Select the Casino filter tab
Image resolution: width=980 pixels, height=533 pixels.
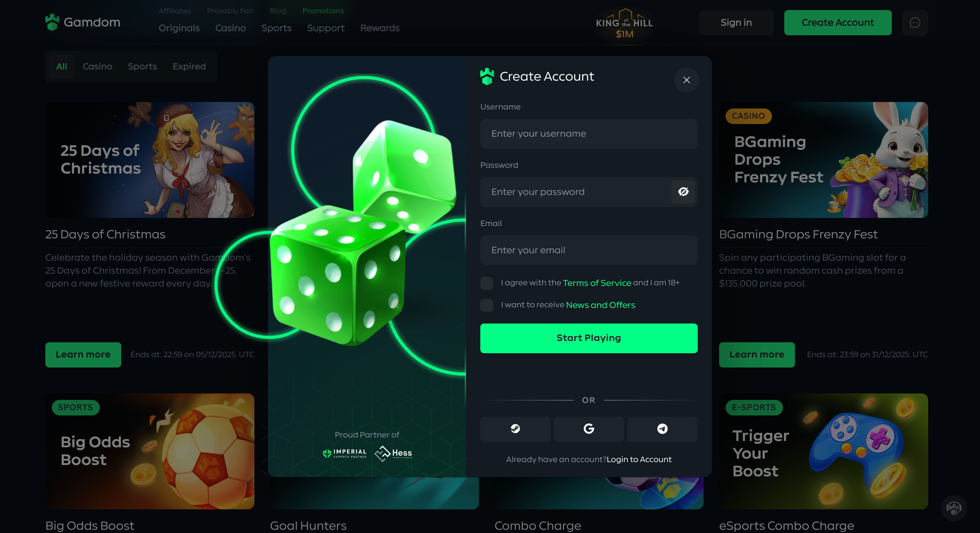98,66
